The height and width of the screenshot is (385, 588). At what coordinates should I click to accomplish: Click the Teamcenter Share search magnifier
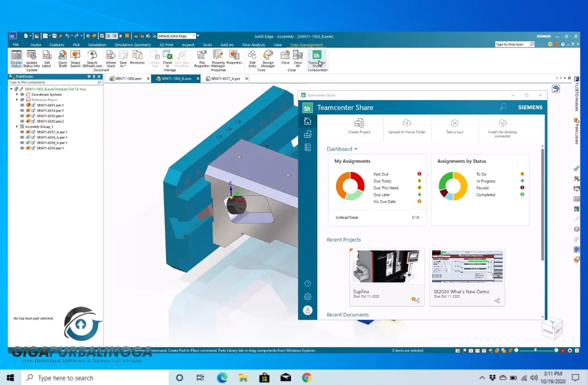point(503,107)
